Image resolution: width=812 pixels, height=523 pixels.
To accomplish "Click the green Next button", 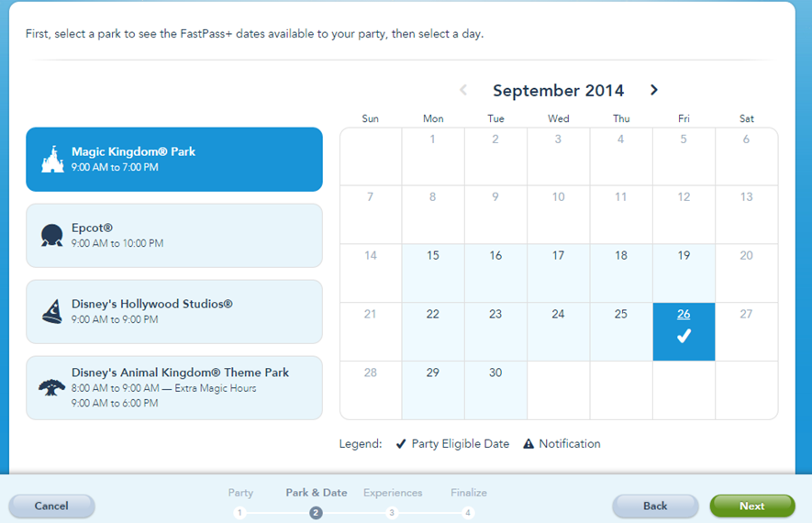I will point(752,506).
